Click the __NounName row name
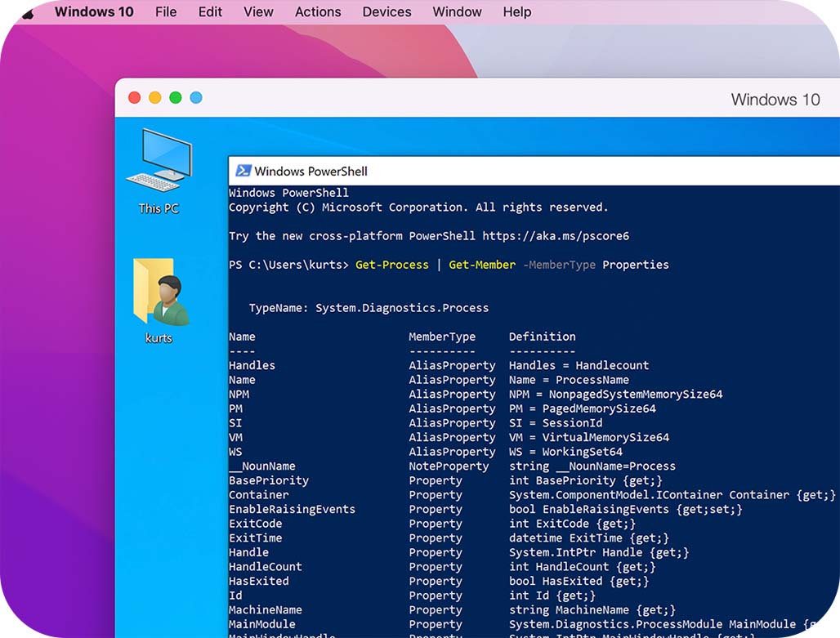Image resolution: width=840 pixels, height=638 pixels. coord(262,466)
